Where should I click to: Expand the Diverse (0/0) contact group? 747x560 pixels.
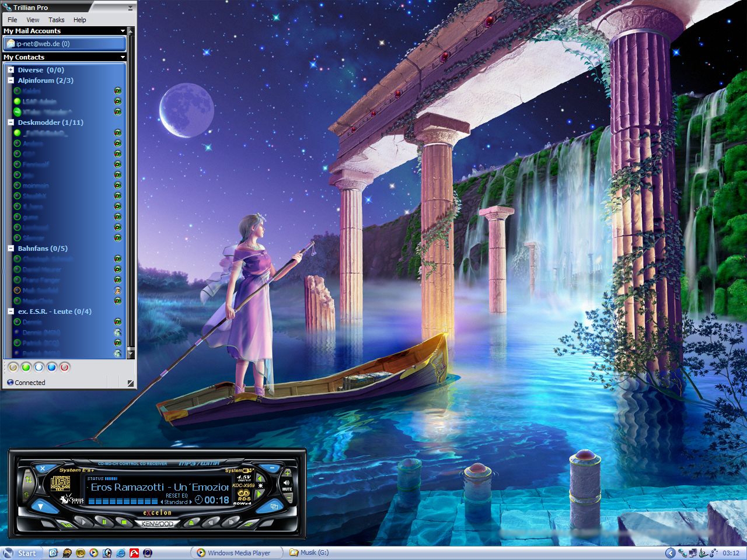11,70
